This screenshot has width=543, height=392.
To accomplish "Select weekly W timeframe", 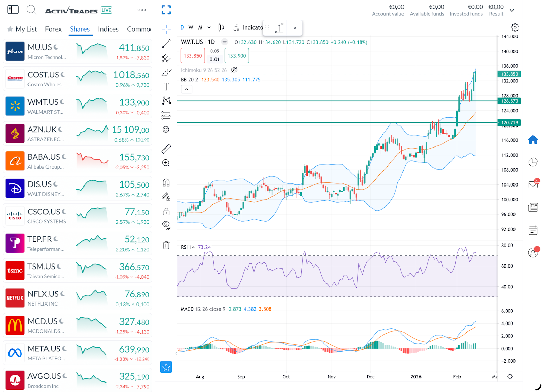I will click(191, 27).
